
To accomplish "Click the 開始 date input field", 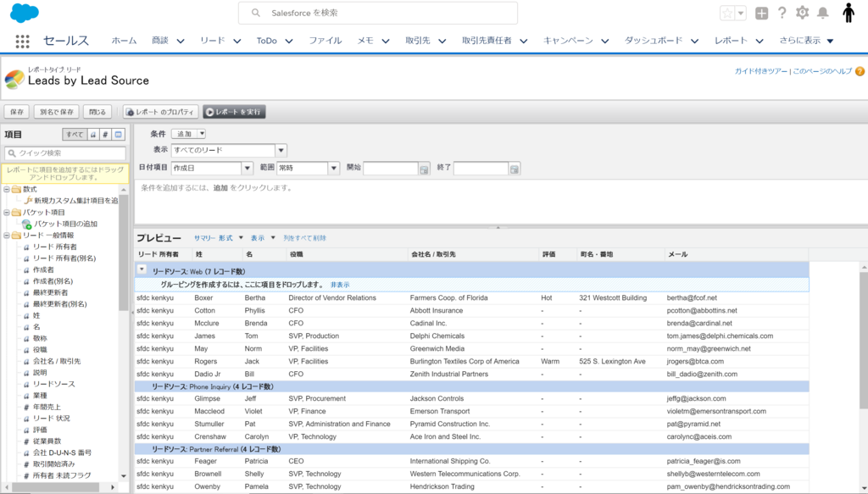I will coord(390,168).
